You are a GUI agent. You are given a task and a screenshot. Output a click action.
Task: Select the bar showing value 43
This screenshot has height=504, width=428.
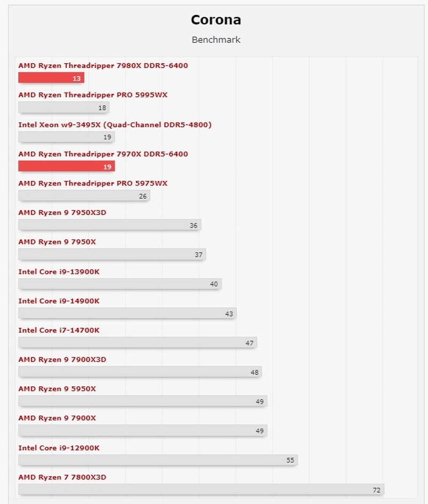127,314
